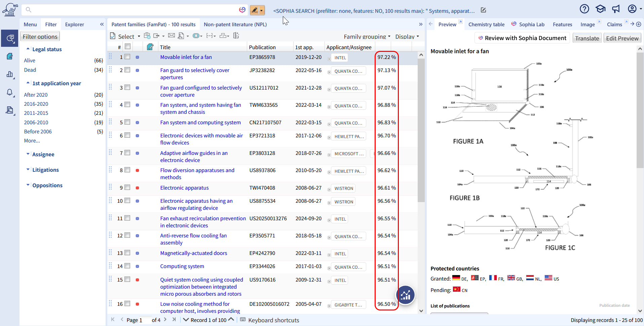The image size is (644, 326).
Task: Open the Select dropdown in the results toolbar
Action: [x=125, y=36]
